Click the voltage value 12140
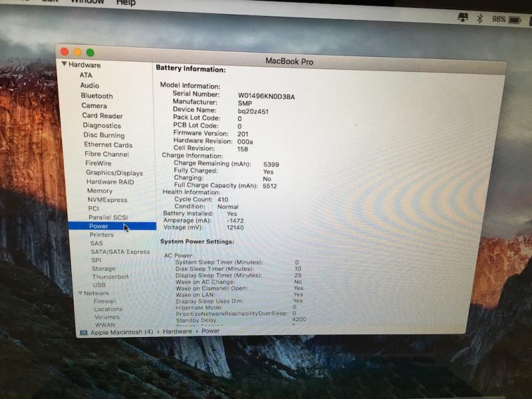Viewport: 532px width, 399px height. pyautogui.click(x=235, y=227)
